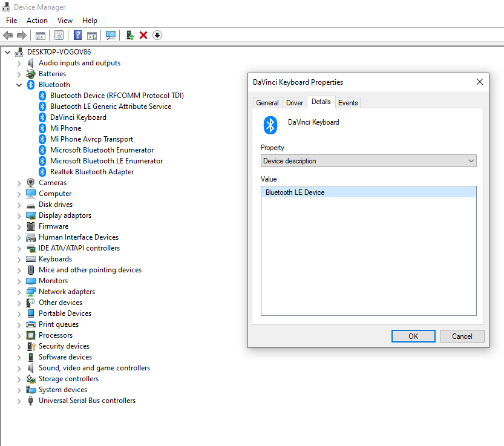Click the Keyboards category icon
504x446 pixels.
[30, 259]
